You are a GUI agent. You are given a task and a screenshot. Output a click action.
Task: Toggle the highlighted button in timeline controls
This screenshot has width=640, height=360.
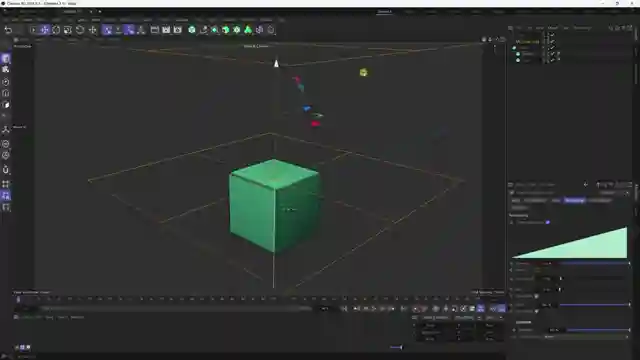(481, 309)
